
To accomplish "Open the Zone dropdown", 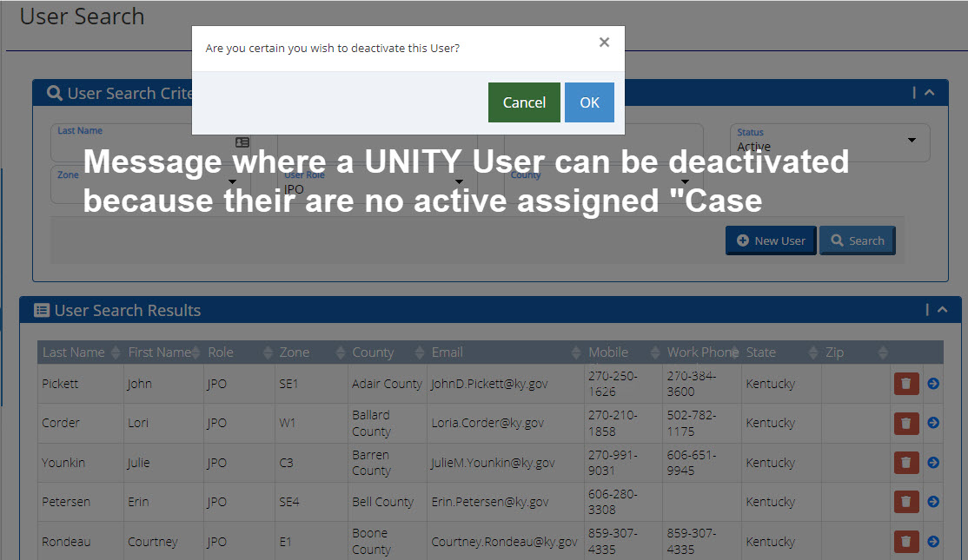I will 232,181.
